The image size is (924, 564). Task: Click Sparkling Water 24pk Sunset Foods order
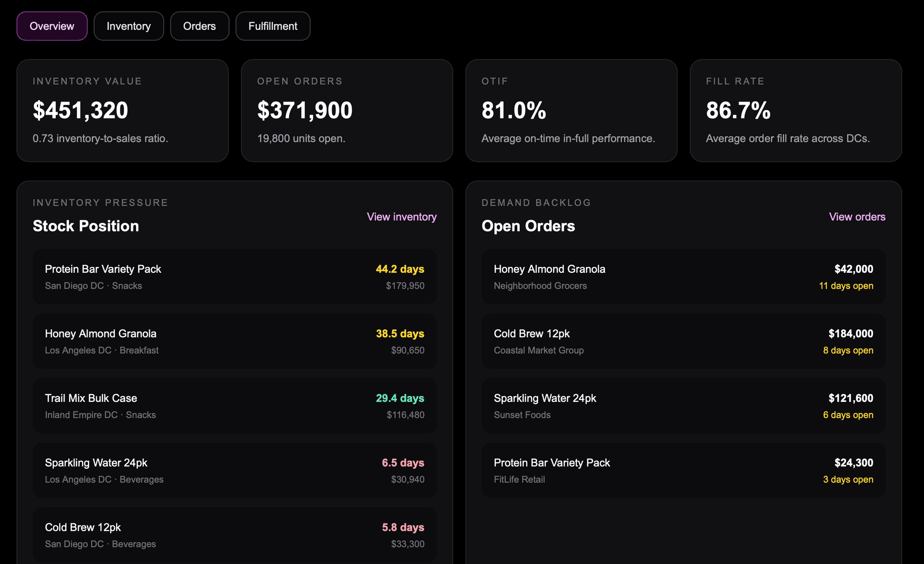click(x=683, y=406)
